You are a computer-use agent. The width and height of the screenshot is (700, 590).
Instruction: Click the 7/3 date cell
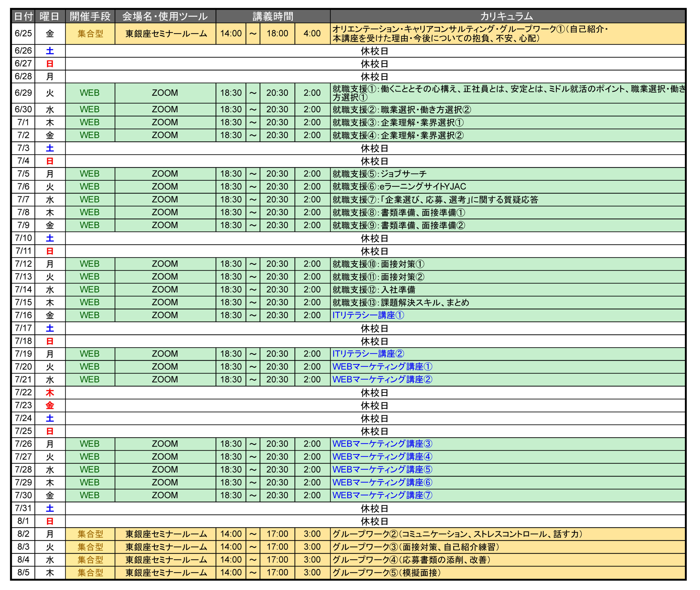coord(23,148)
